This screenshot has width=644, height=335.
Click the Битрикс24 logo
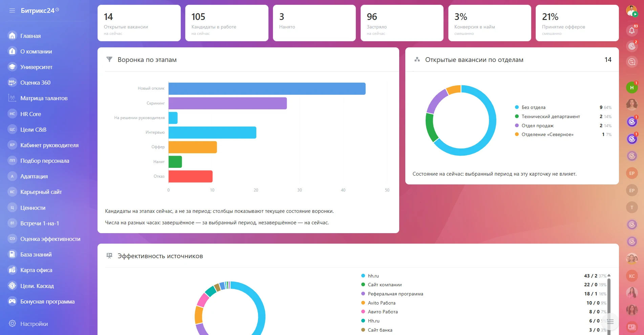tap(40, 10)
